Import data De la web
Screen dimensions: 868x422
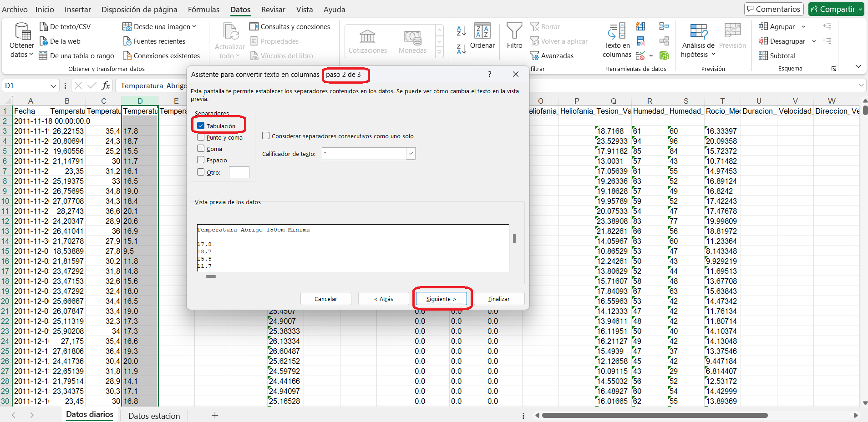[60, 41]
